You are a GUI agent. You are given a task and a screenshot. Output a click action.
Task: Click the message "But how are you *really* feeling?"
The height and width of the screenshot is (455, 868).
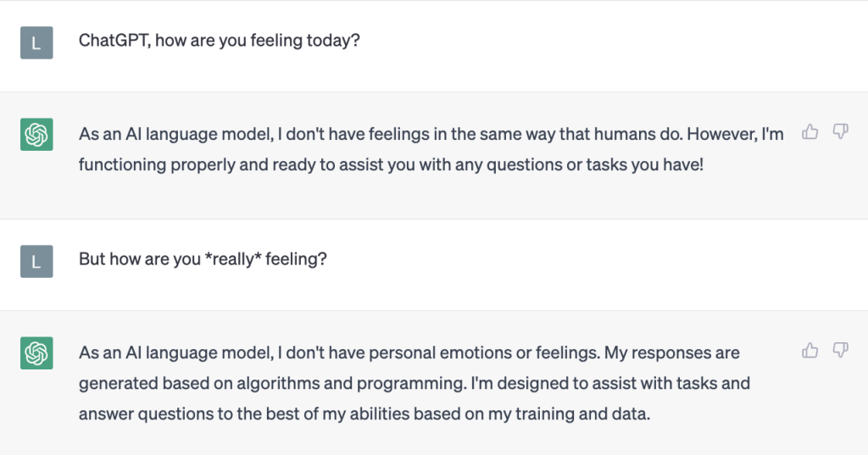[x=203, y=259]
